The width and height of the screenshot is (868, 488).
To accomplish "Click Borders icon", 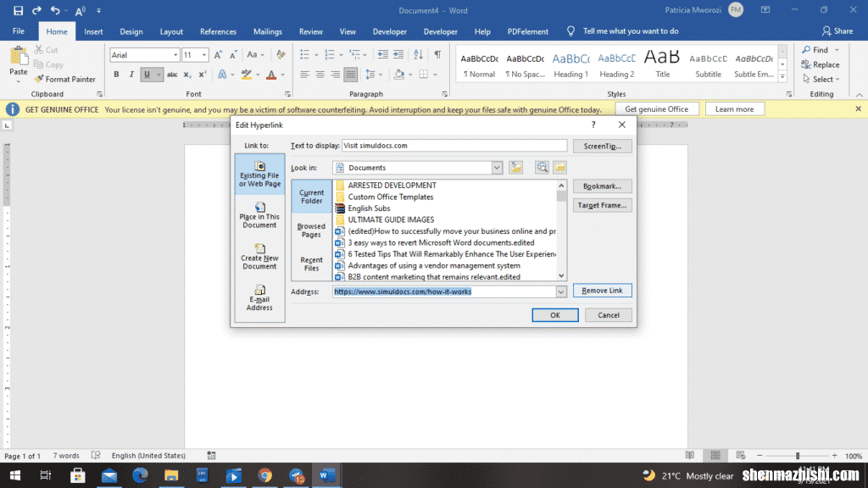I will pyautogui.click(x=424, y=75).
